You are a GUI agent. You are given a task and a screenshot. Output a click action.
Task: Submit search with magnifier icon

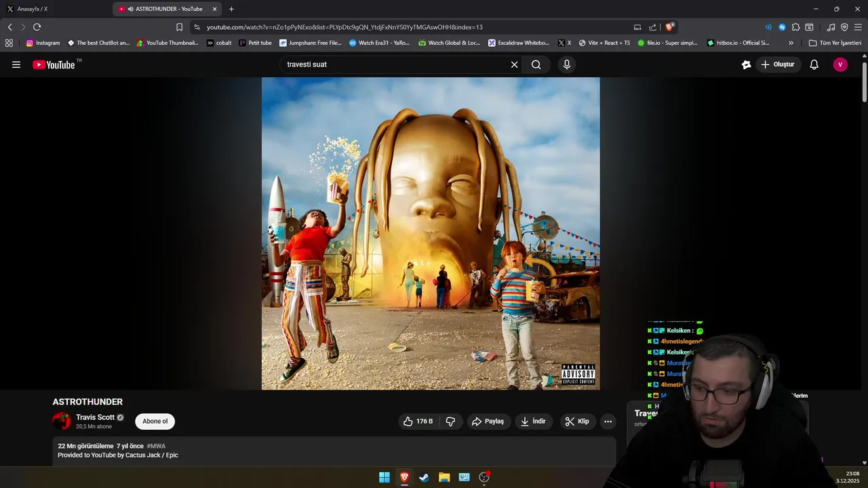pos(536,64)
